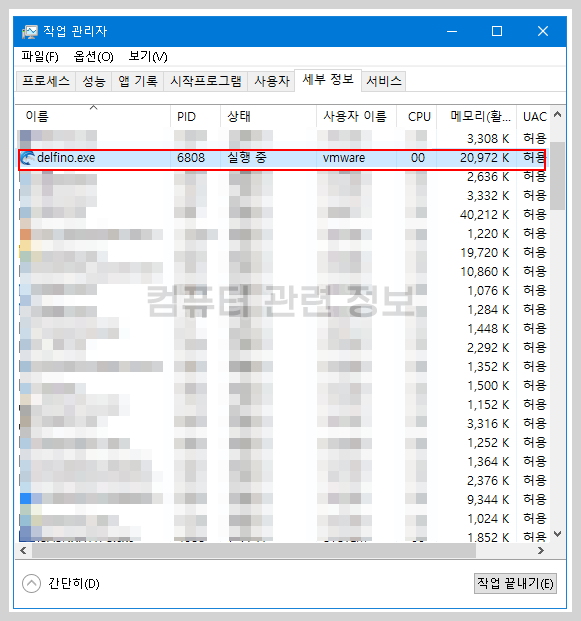Switch to the 성능 tab
The height and width of the screenshot is (621, 581).
tap(94, 81)
